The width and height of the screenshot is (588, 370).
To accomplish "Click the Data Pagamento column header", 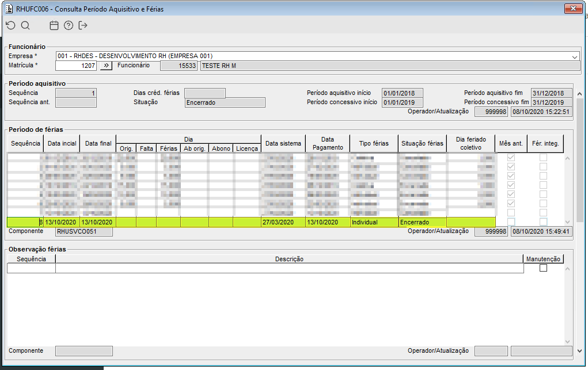I will (x=327, y=143).
